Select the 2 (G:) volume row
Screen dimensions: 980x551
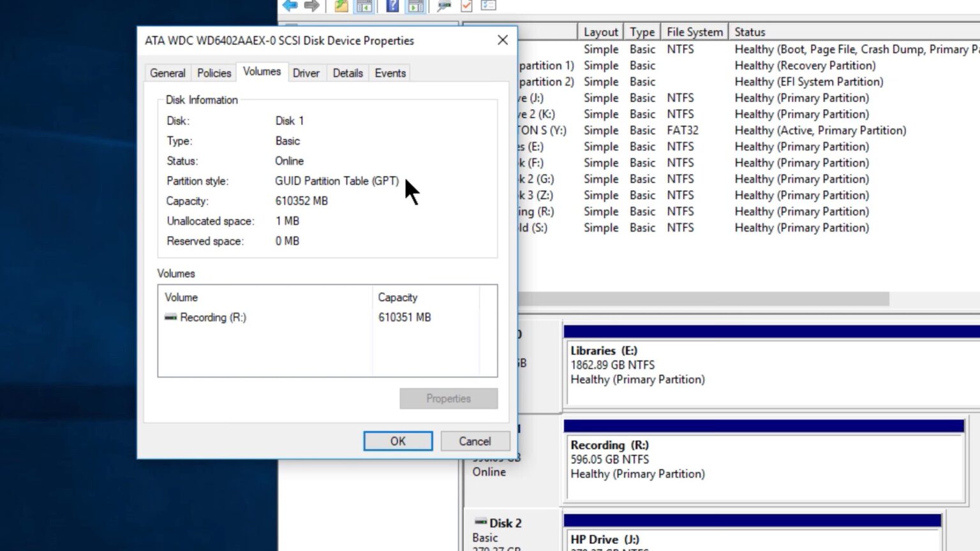749,179
